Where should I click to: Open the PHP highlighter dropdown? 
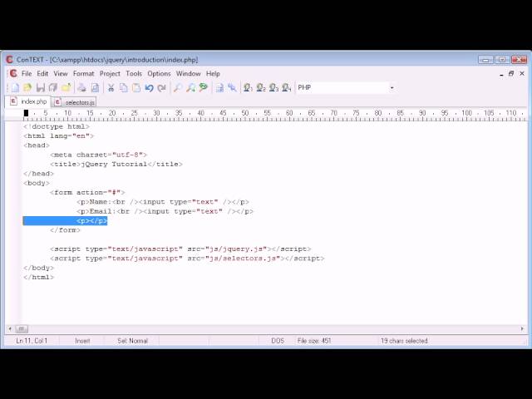[x=392, y=88]
